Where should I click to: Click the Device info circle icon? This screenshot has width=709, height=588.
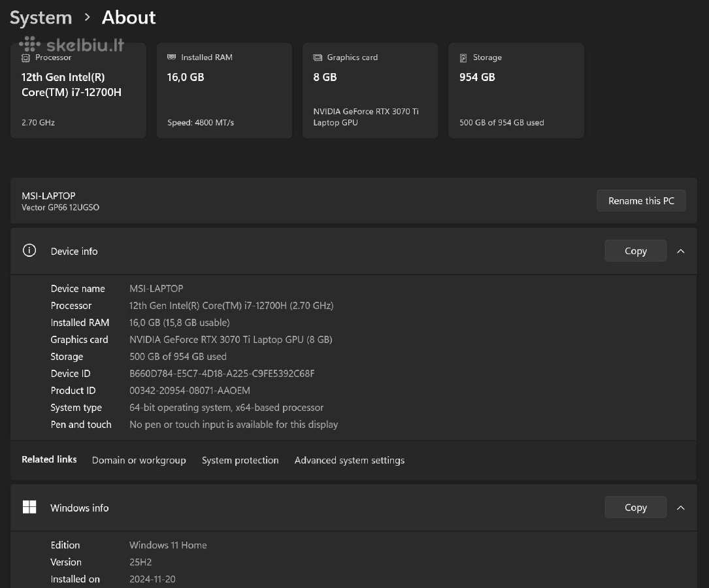pos(29,250)
